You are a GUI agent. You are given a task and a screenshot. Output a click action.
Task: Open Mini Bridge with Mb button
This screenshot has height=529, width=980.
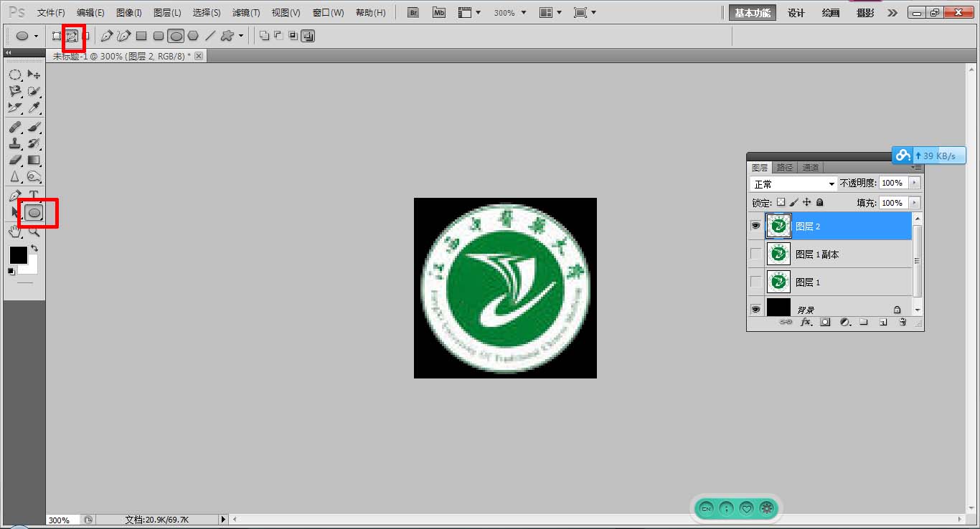[439, 13]
